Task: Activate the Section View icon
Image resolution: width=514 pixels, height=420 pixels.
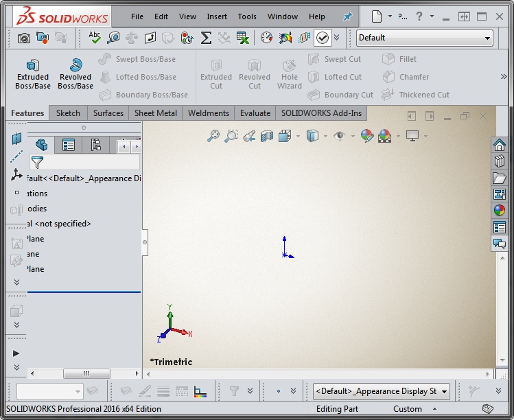Action: click(x=267, y=136)
